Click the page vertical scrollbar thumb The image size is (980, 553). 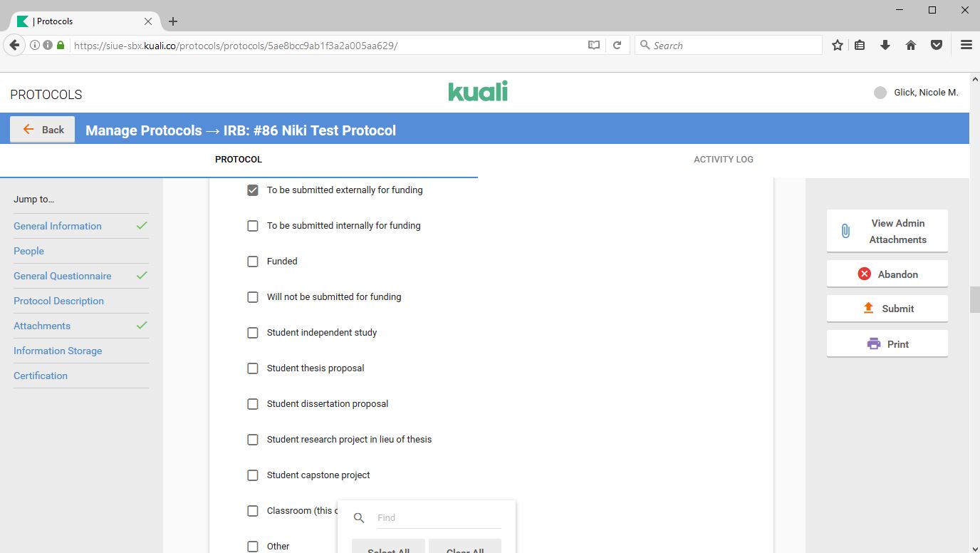pos(974,299)
